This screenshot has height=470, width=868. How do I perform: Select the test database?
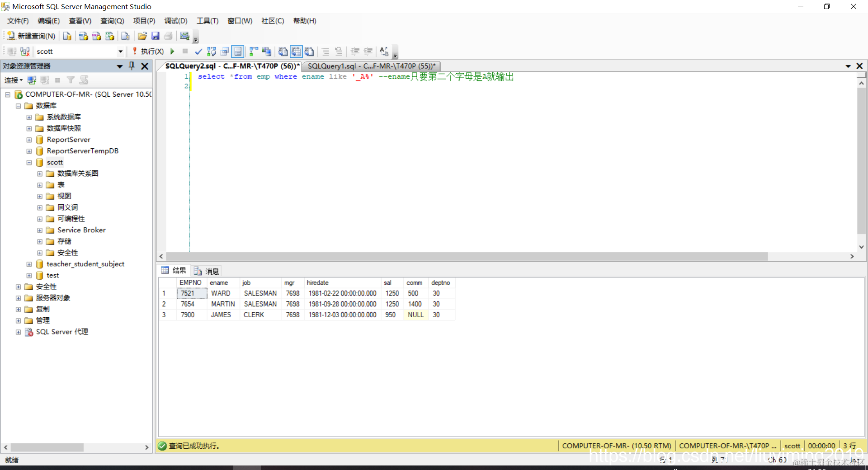pos(52,275)
